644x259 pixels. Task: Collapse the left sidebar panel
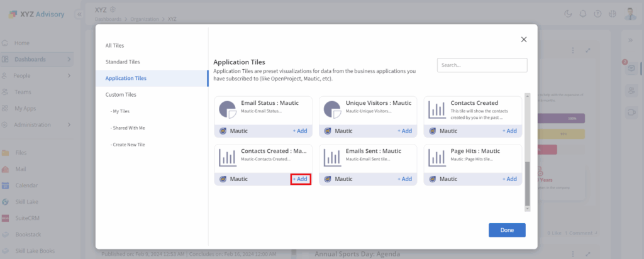(79, 14)
